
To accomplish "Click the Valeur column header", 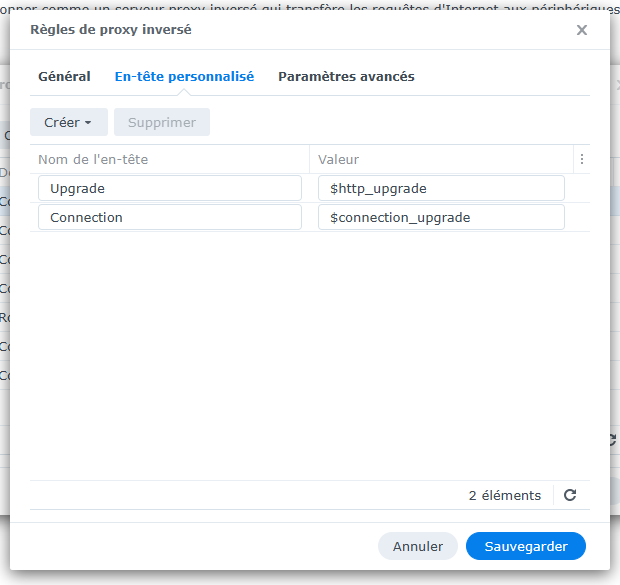I will tap(441, 159).
